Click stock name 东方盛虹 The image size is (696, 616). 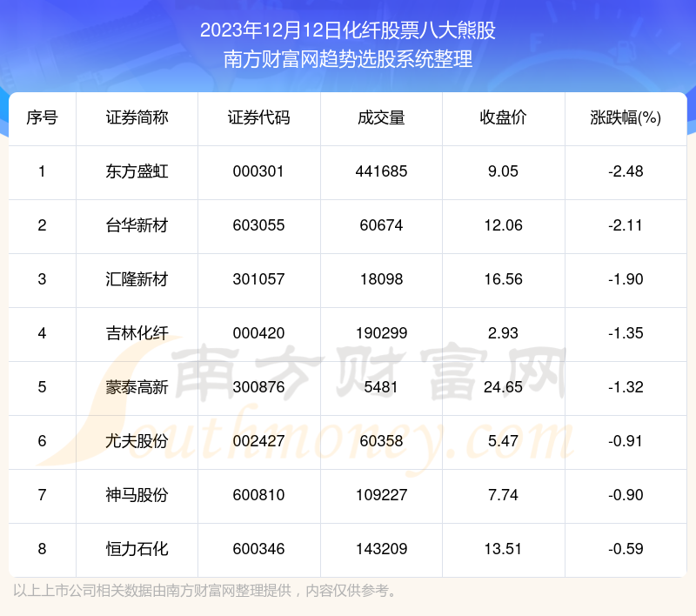pyautogui.click(x=137, y=171)
